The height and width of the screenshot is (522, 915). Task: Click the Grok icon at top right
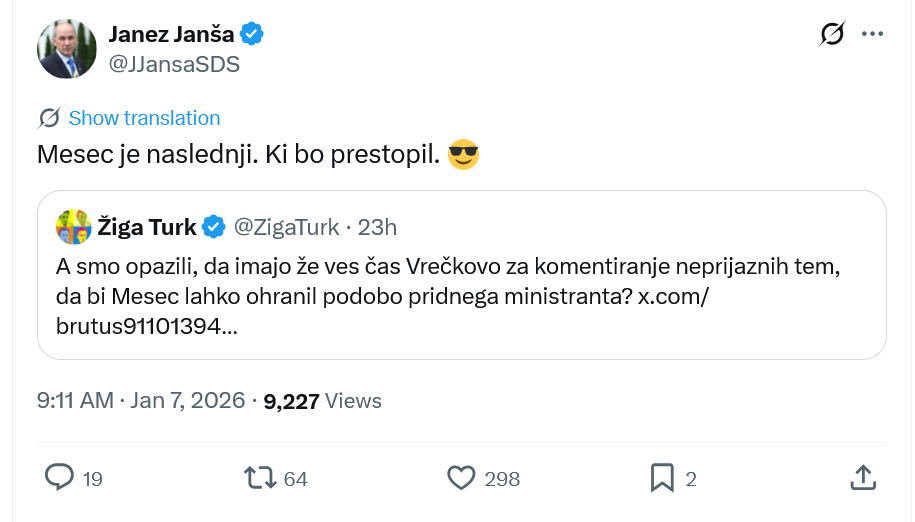coord(831,34)
